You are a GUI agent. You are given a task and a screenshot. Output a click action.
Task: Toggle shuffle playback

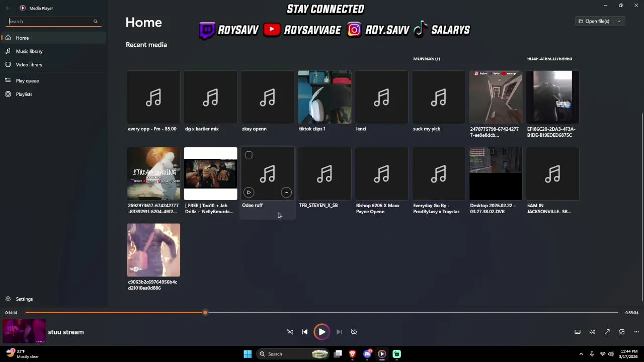click(x=290, y=332)
